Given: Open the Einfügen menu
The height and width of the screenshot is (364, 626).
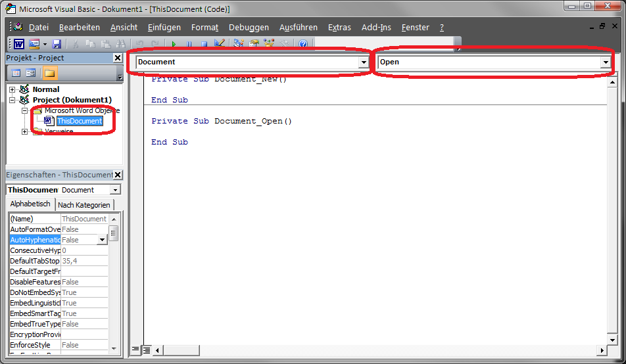Looking at the screenshot, I should pyautogui.click(x=164, y=27).
